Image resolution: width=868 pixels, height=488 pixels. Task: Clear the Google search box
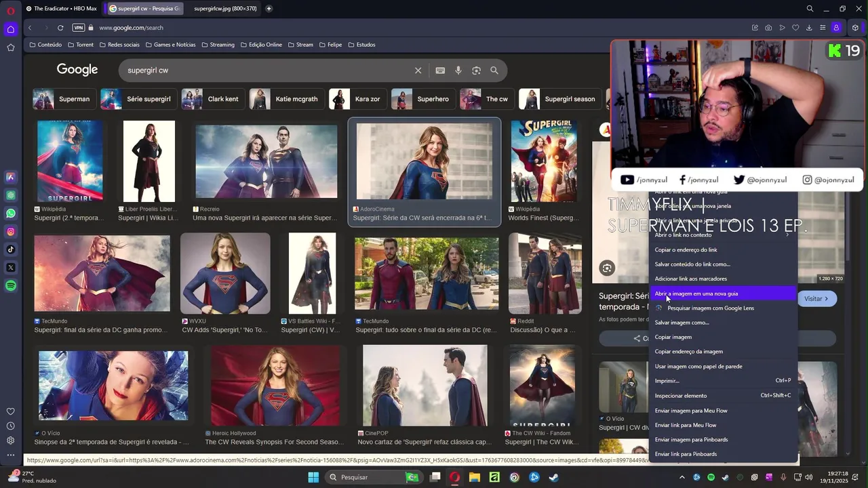[x=418, y=70]
